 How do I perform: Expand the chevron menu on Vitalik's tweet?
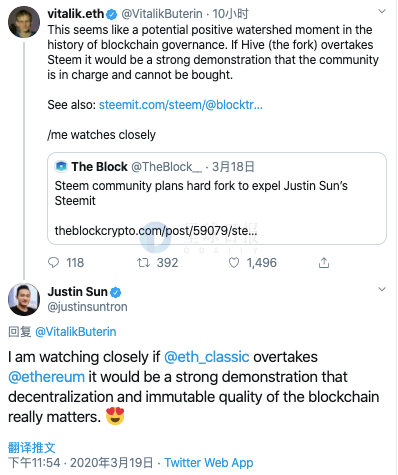point(382,11)
